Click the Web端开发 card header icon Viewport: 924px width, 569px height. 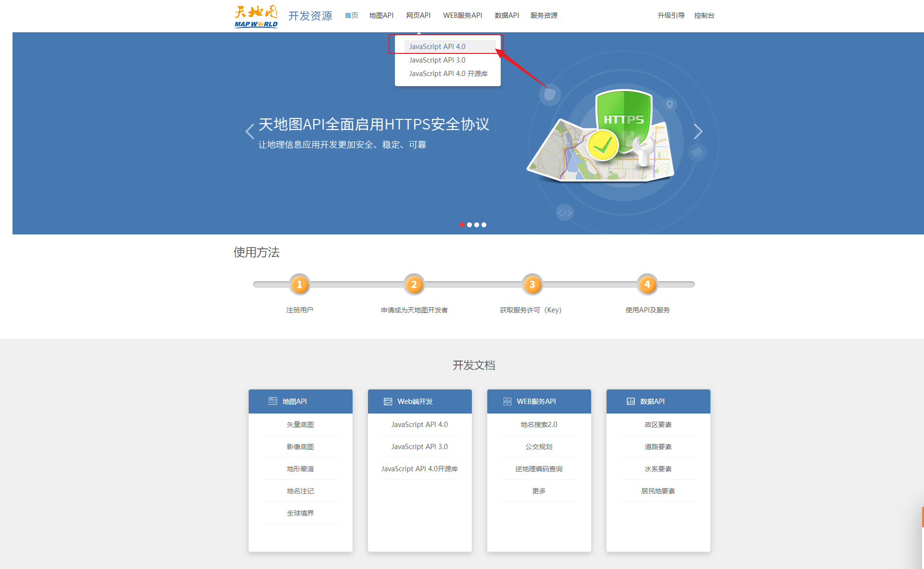pyautogui.click(x=388, y=401)
